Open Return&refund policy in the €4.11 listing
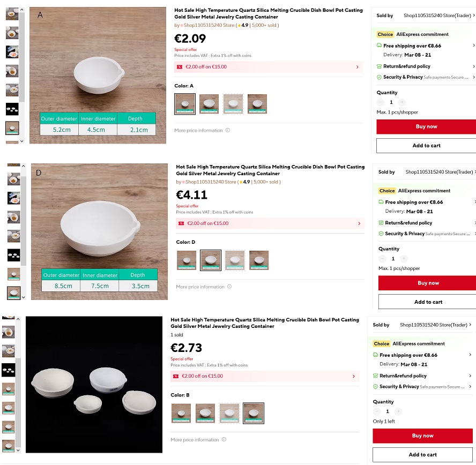 click(x=408, y=223)
